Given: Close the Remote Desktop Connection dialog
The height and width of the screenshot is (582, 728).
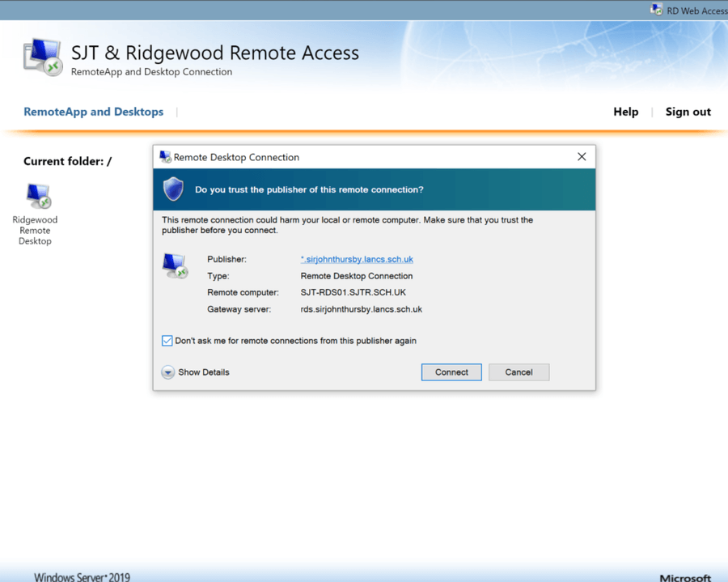Looking at the screenshot, I should point(582,157).
